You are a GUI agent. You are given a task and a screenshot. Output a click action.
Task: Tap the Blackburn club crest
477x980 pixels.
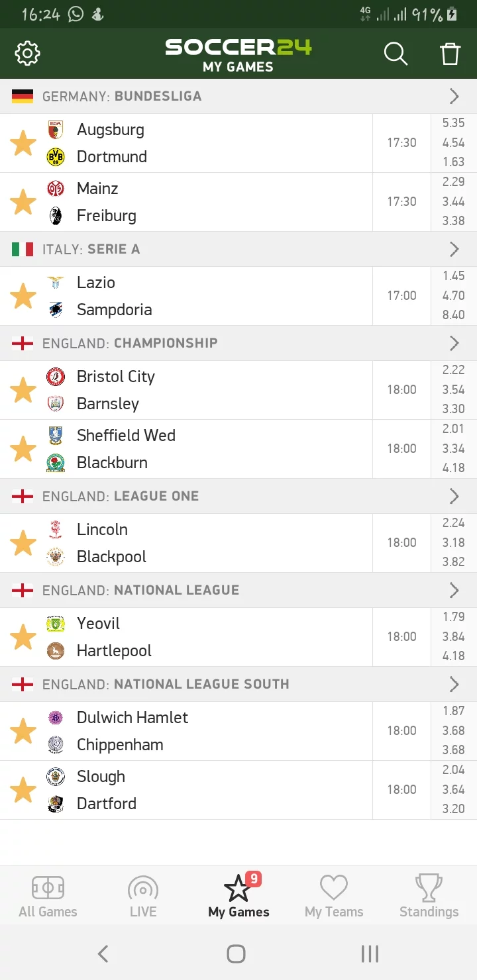click(x=56, y=463)
